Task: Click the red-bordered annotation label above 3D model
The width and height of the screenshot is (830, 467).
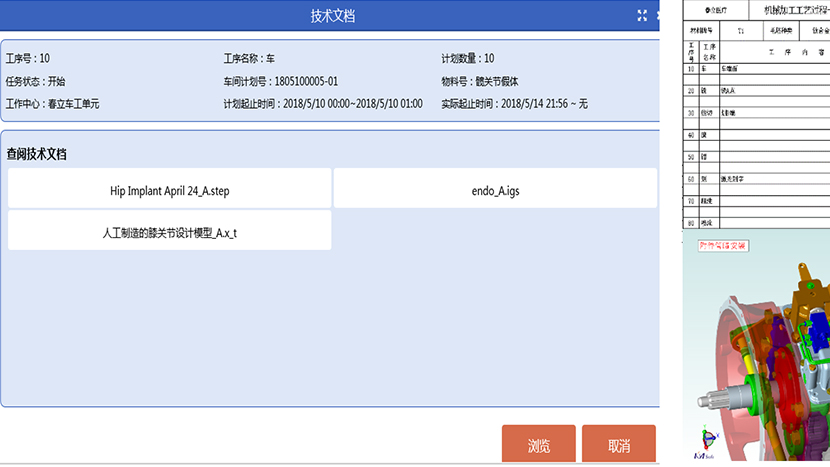Action: [x=723, y=245]
